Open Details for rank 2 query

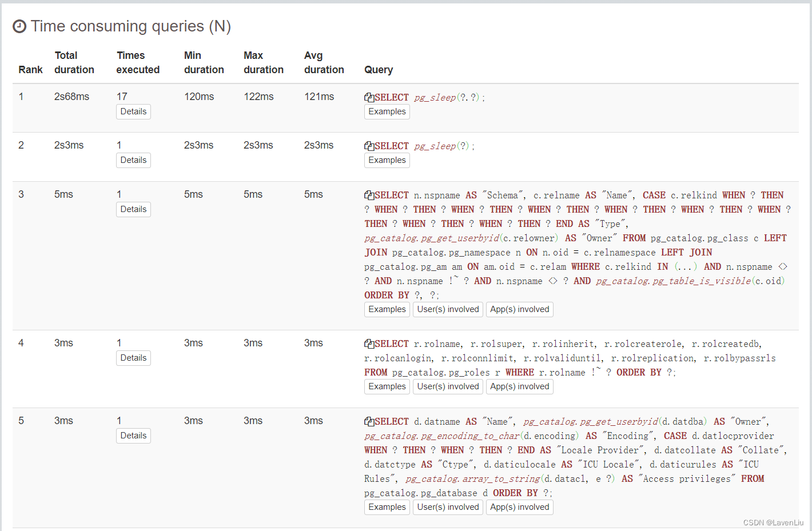pyautogui.click(x=133, y=161)
